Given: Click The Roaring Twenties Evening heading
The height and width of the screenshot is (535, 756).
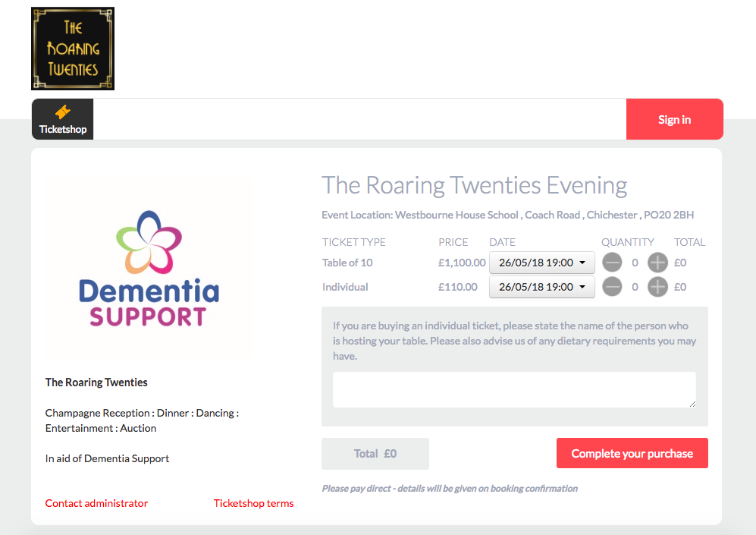Looking at the screenshot, I should 475,186.
